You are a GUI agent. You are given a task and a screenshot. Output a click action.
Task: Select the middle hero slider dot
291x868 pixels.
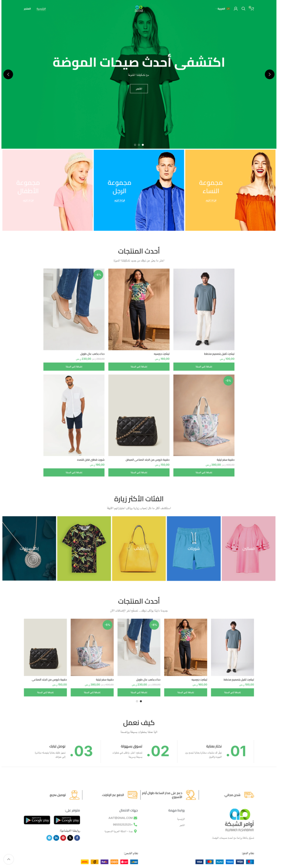[139, 145]
